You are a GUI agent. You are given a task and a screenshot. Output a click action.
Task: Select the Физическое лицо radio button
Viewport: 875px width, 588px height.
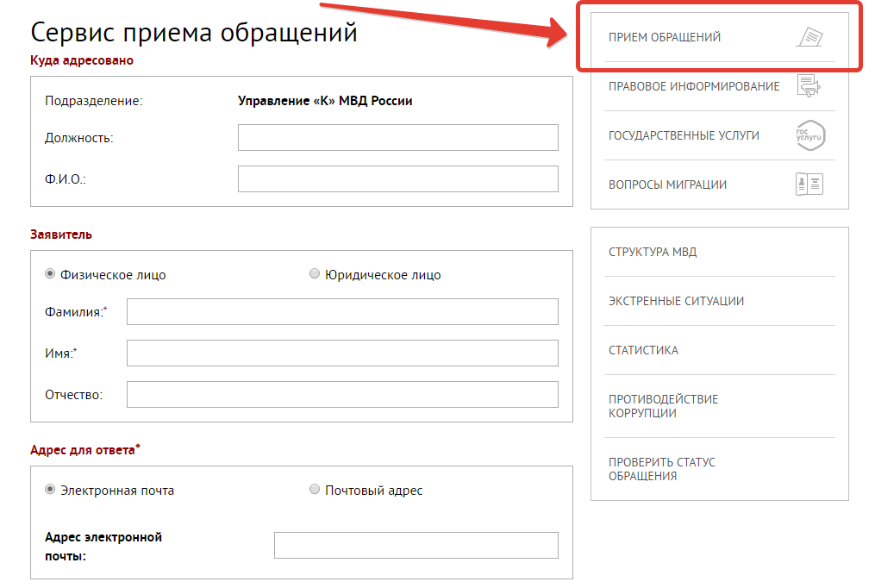50,274
